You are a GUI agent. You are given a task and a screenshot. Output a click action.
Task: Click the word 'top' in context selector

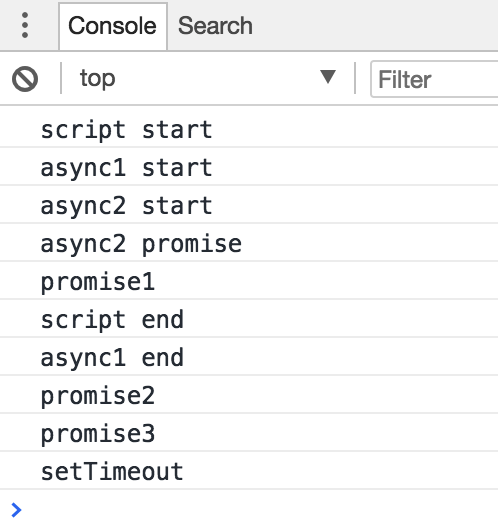click(x=97, y=79)
